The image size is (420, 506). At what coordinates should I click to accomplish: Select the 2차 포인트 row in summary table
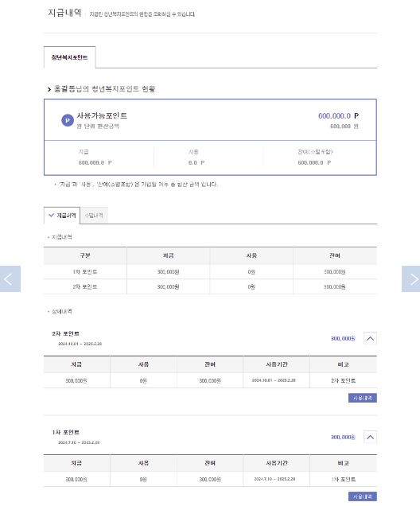[210, 286]
